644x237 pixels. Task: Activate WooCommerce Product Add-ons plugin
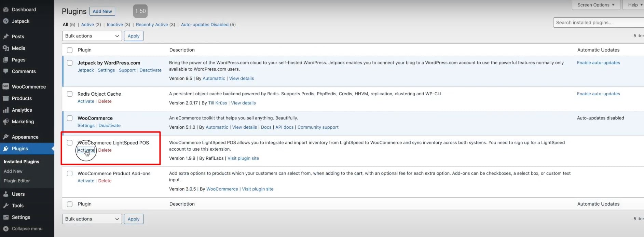(x=86, y=181)
